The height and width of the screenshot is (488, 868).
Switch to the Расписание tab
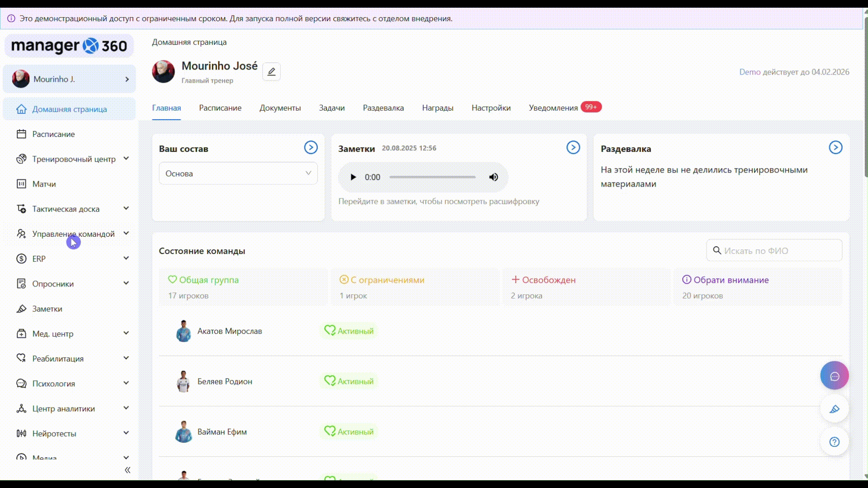[220, 108]
